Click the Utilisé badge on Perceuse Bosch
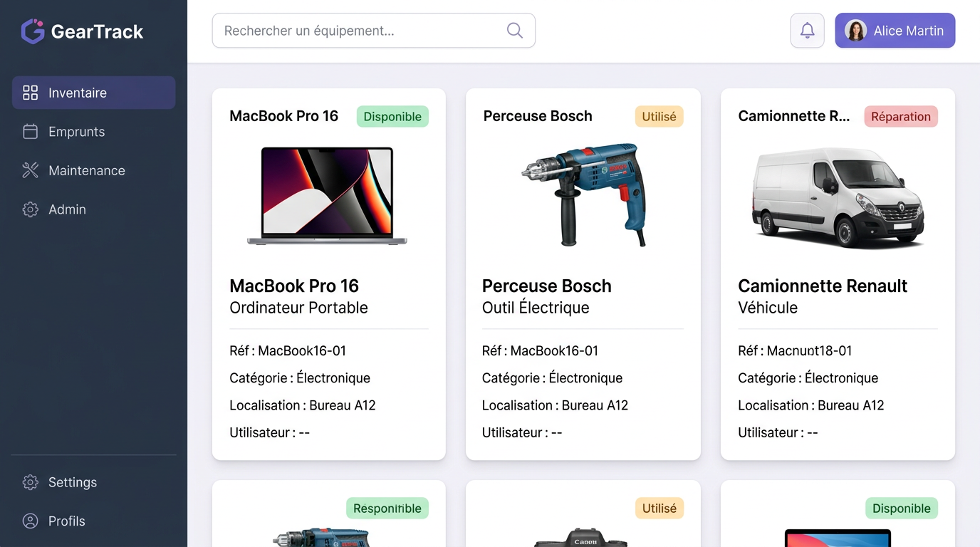 pyautogui.click(x=659, y=117)
